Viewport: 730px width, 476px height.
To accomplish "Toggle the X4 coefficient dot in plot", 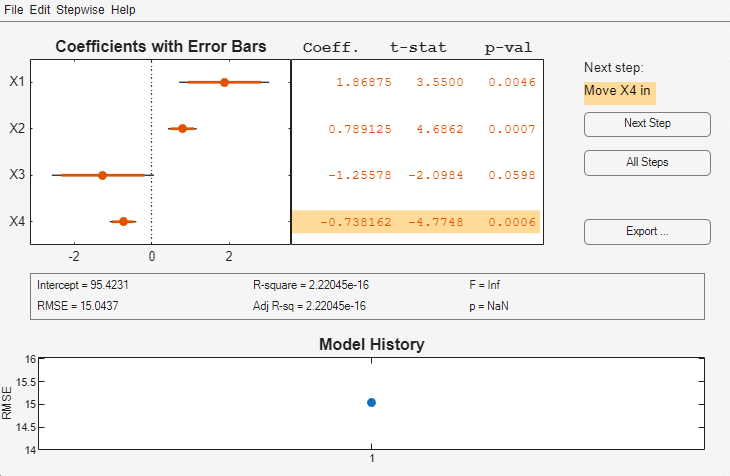I will (124, 221).
